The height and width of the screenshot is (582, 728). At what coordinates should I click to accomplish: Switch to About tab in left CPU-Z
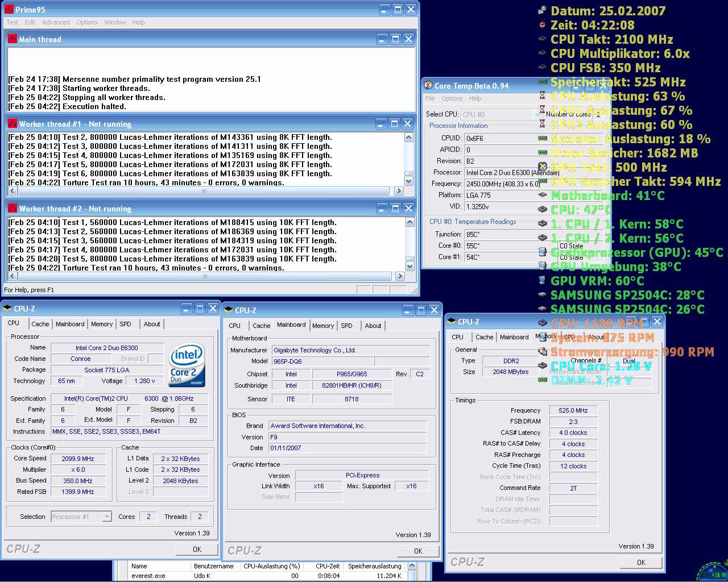[x=152, y=324]
